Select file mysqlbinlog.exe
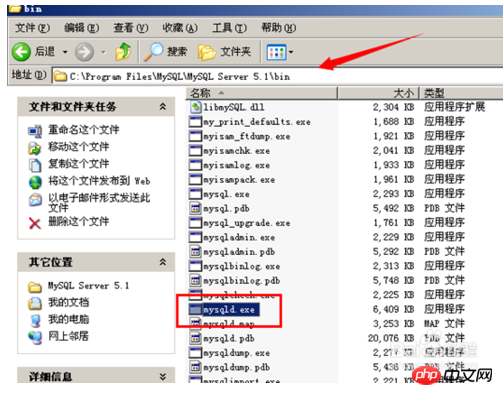 click(242, 266)
